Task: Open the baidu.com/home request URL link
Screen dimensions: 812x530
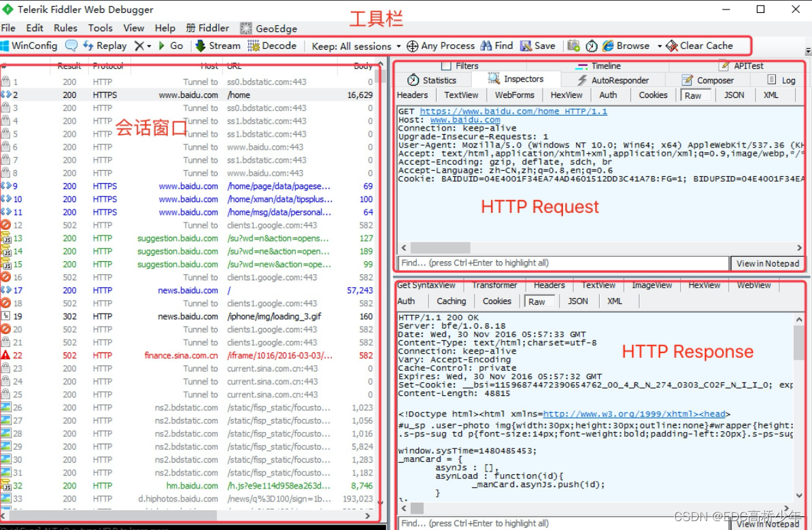Action: (x=513, y=112)
